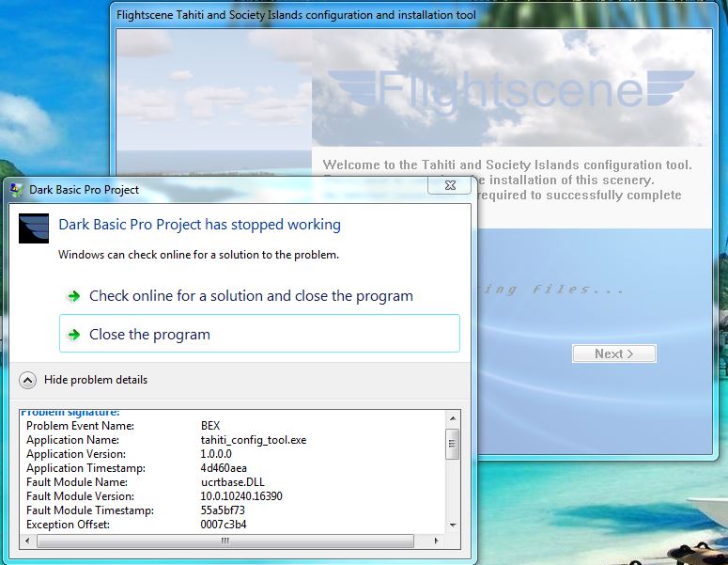The image size is (728, 565).
Task: Select the application timestamp '4d460aea'
Action: 224,468
